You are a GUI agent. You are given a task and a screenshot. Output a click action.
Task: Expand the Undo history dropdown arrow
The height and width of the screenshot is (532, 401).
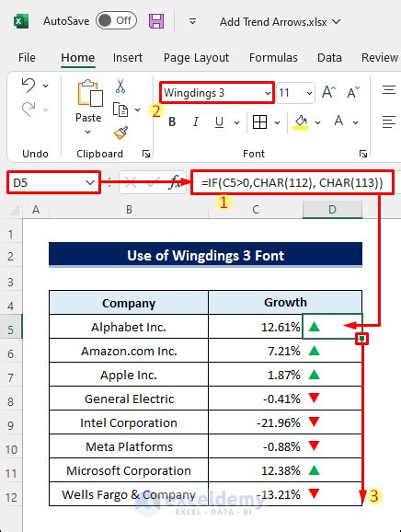pyautogui.click(x=45, y=86)
